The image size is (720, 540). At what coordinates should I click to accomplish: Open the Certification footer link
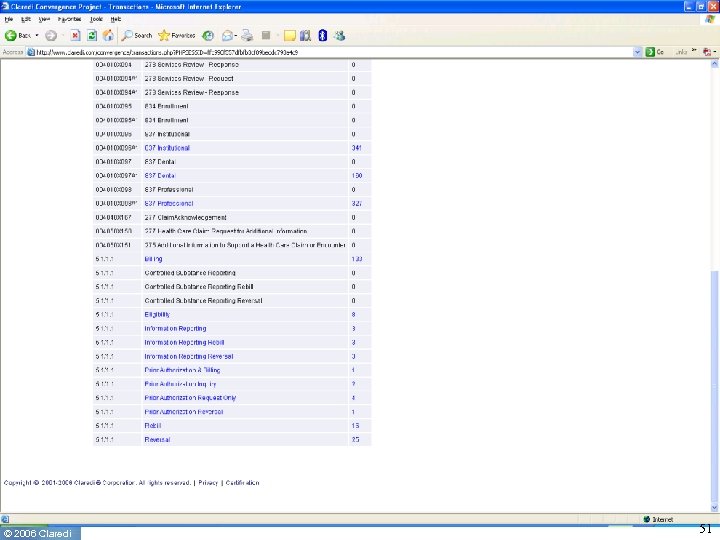coord(242,483)
